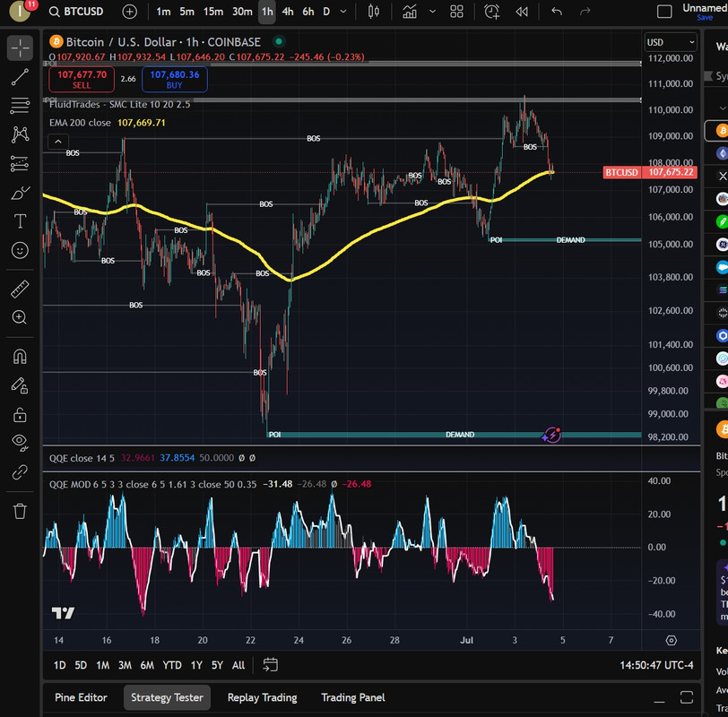
Task: Switch to 30m timeframe
Action: (242, 12)
